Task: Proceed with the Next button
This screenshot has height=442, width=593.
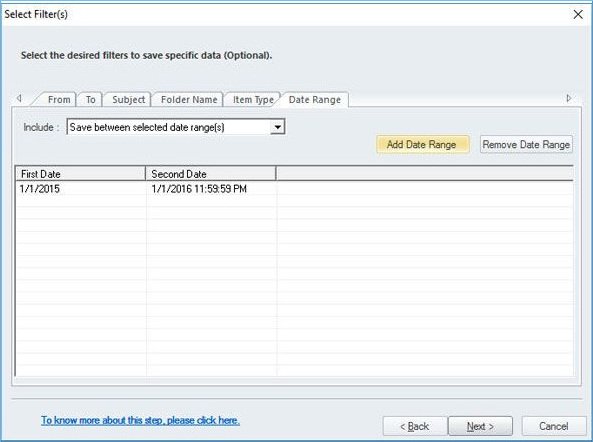Action: (480, 426)
